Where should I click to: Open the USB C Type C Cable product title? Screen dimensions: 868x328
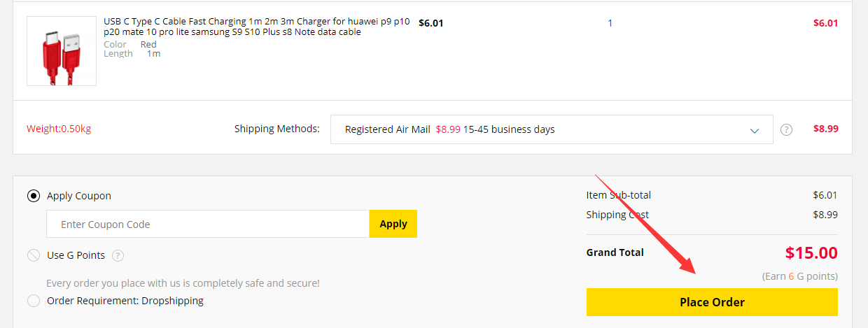[x=256, y=27]
